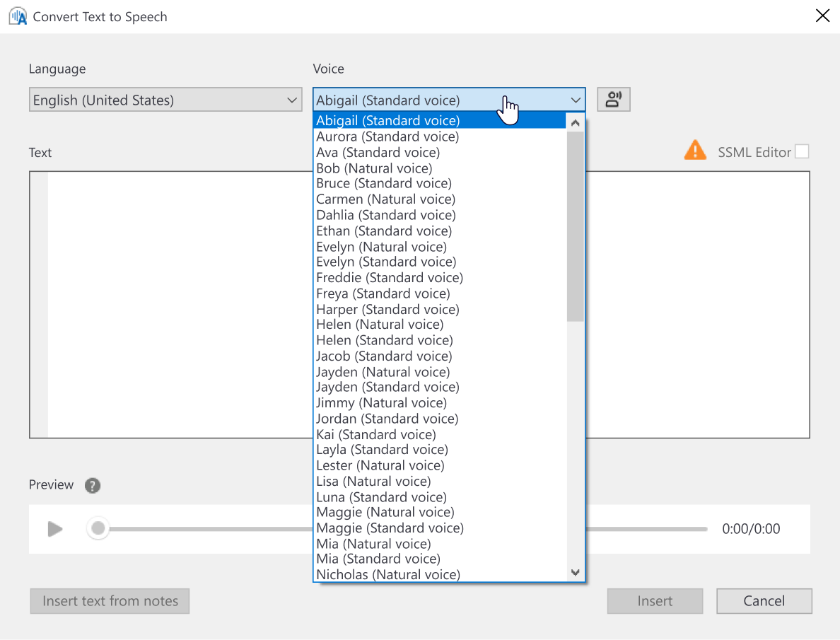Click the Cancel button
840x640 pixels.
coord(764,600)
